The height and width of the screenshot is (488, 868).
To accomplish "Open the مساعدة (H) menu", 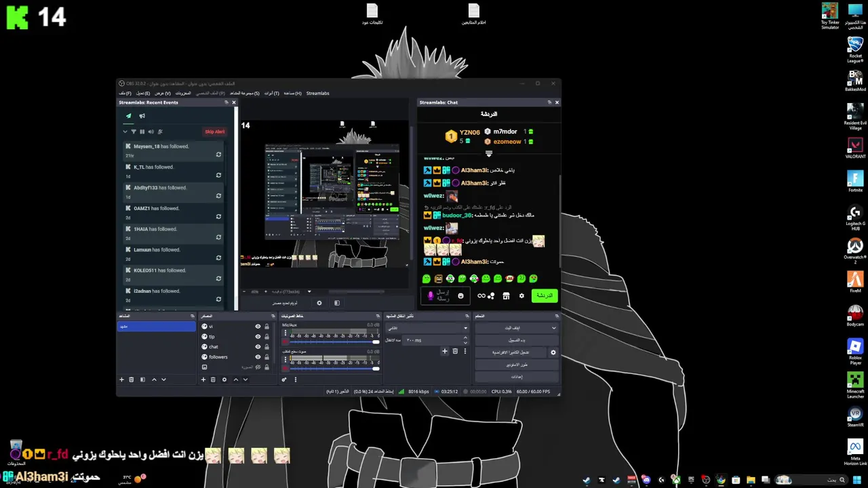I will [x=292, y=94].
